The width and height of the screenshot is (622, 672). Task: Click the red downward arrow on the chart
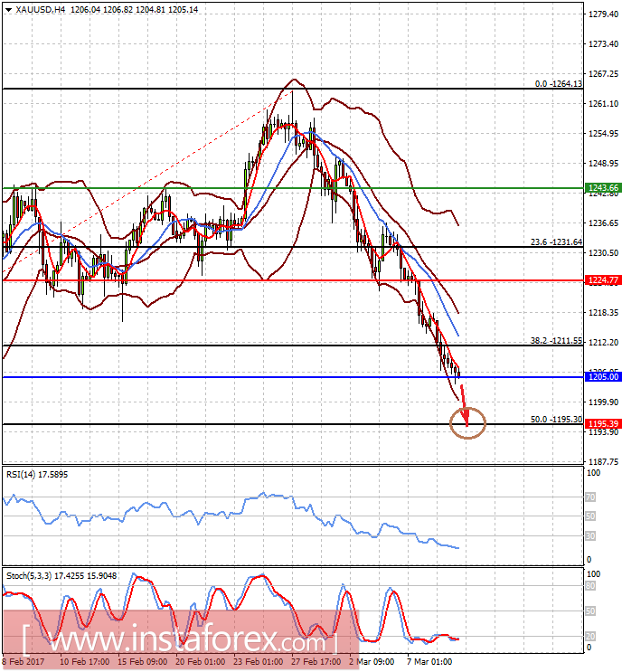coord(465,403)
